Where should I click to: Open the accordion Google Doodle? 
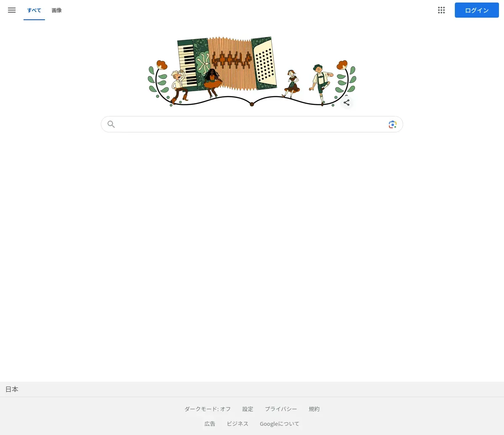click(x=252, y=71)
